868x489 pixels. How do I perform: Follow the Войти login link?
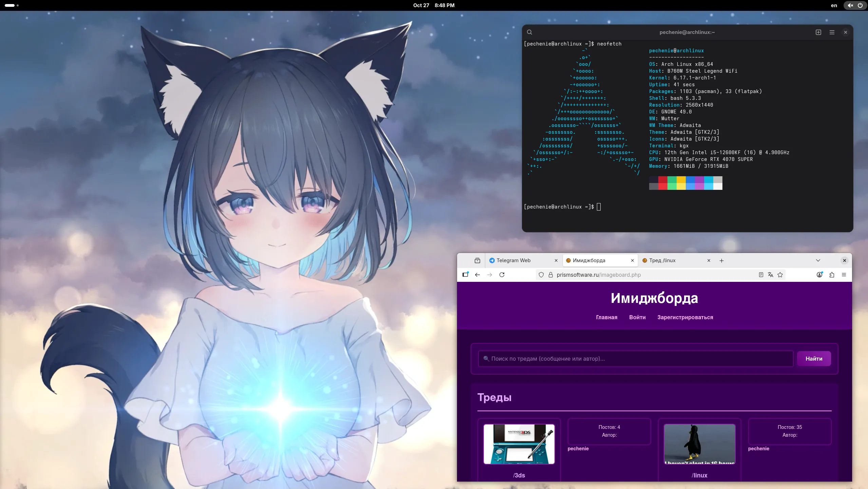[637, 317]
